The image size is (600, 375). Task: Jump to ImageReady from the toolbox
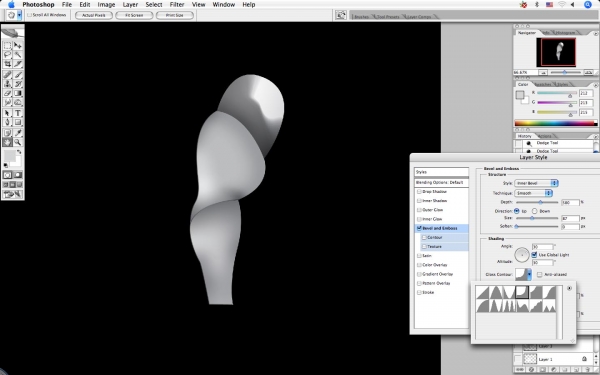(x=13, y=194)
